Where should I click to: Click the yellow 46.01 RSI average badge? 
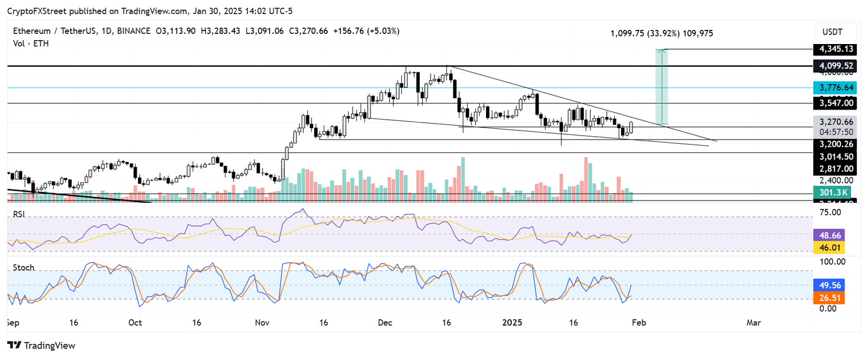[828, 247]
